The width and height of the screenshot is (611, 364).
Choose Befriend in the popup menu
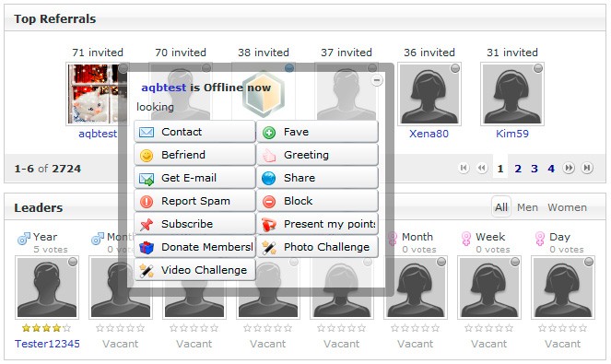click(x=194, y=155)
